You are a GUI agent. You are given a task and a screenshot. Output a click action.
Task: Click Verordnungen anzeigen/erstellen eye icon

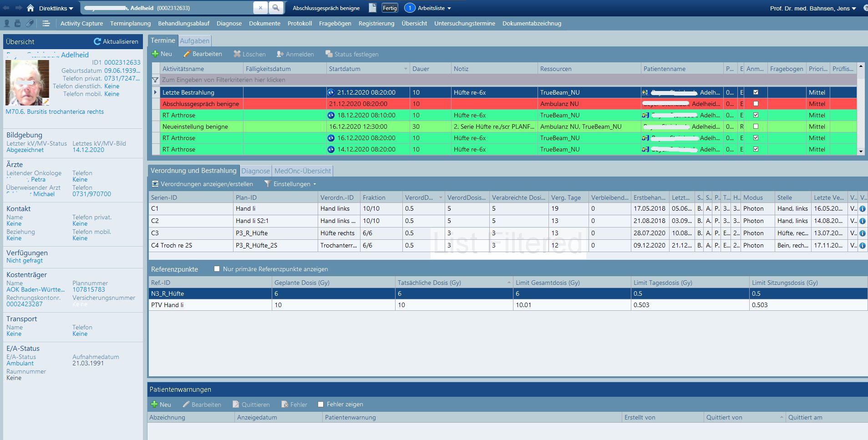pos(155,184)
